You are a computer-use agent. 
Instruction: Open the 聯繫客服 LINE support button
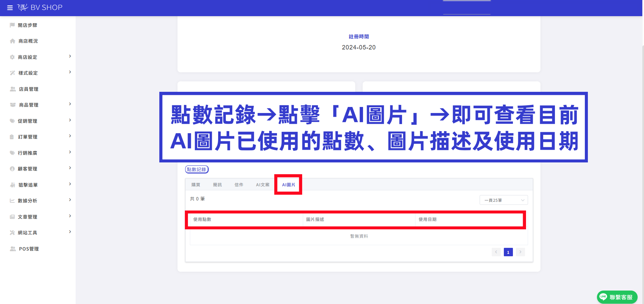[617, 297]
